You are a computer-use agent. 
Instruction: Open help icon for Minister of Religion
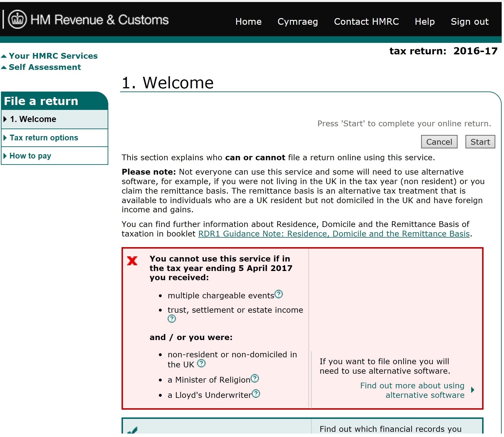(x=255, y=378)
